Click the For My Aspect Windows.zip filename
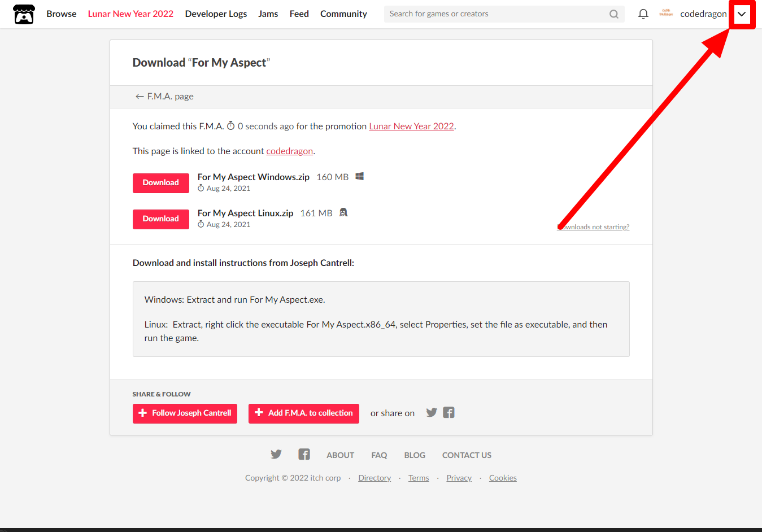Screen dimensions: 762x532 point(254,177)
